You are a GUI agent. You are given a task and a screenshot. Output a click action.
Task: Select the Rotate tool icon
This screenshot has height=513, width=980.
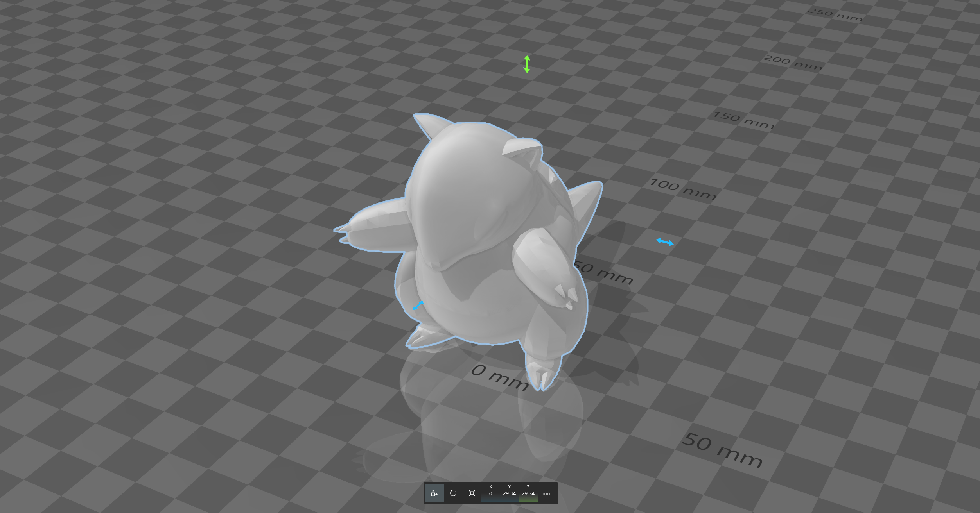(x=453, y=493)
